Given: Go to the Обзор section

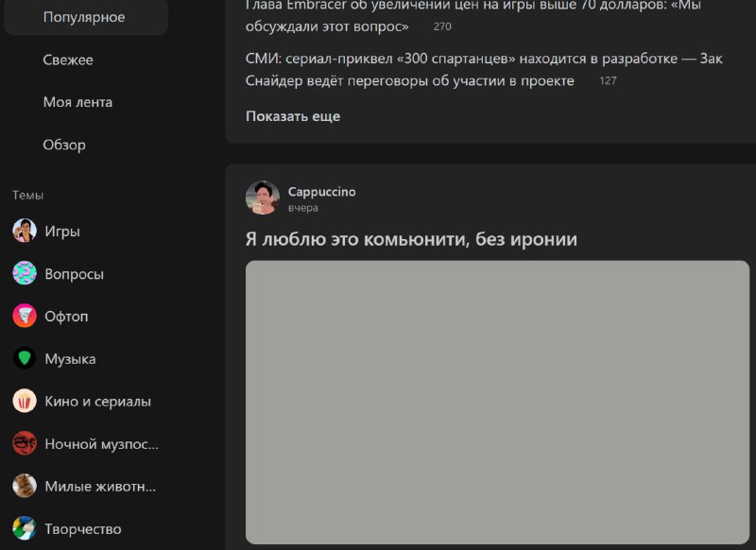Looking at the screenshot, I should 64,145.
